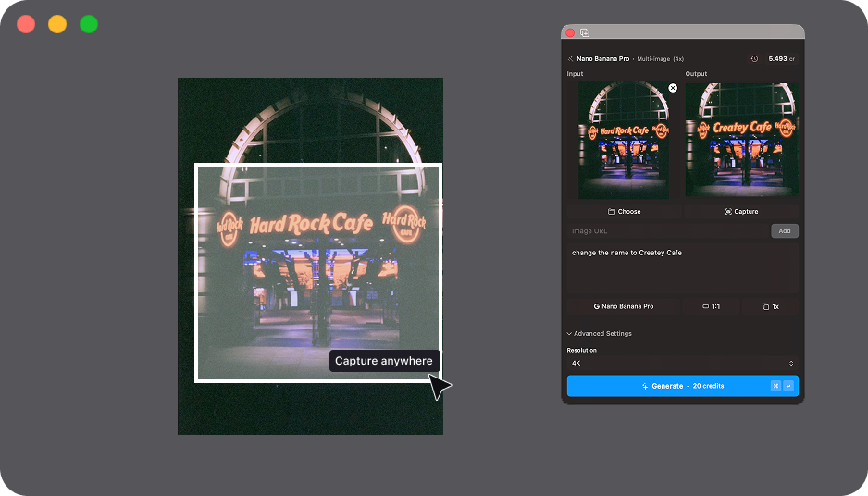
Task: Close the generator panel with the red button
Action: pyautogui.click(x=570, y=32)
